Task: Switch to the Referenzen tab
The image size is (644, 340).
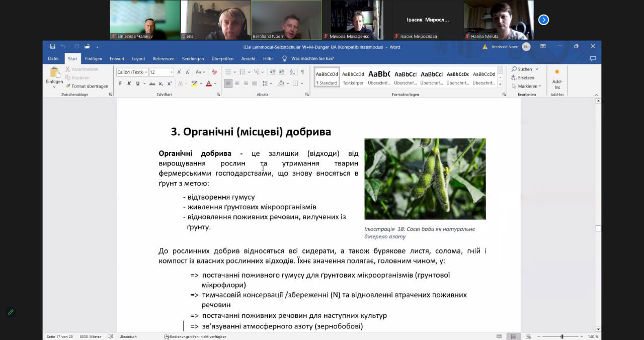Action: [x=164, y=59]
